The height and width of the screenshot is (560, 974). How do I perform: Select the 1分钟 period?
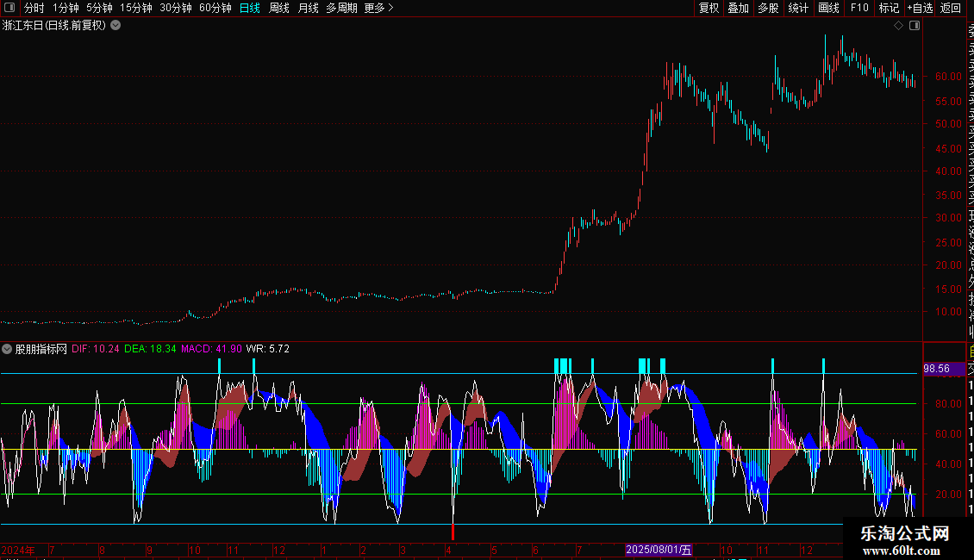(66, 8)
